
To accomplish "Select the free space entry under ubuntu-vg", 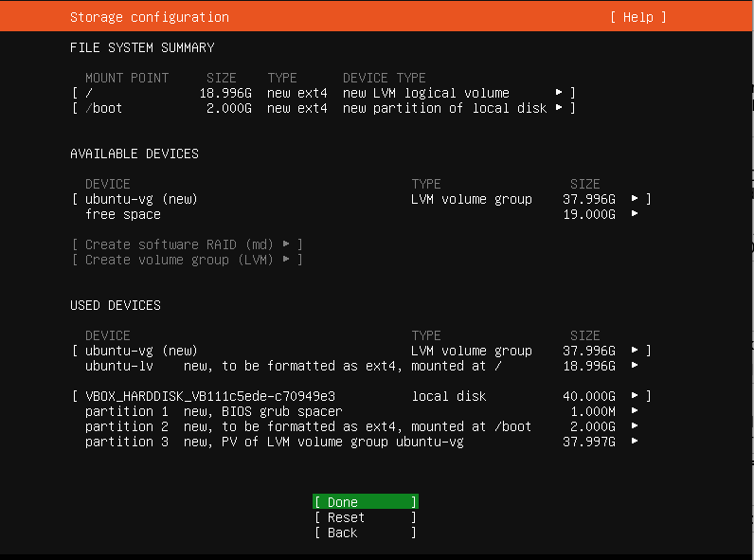I will [123, 214].
